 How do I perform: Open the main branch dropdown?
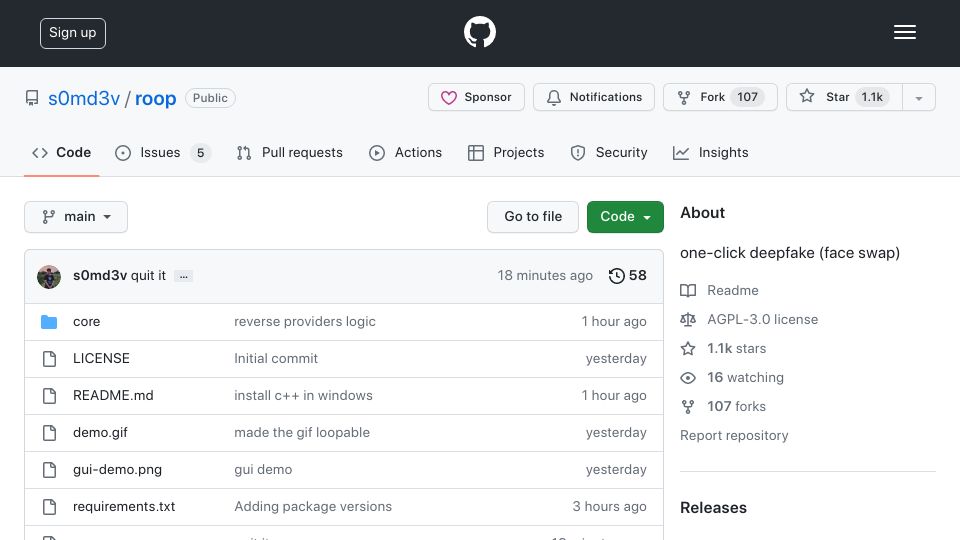tap(76, 217)
